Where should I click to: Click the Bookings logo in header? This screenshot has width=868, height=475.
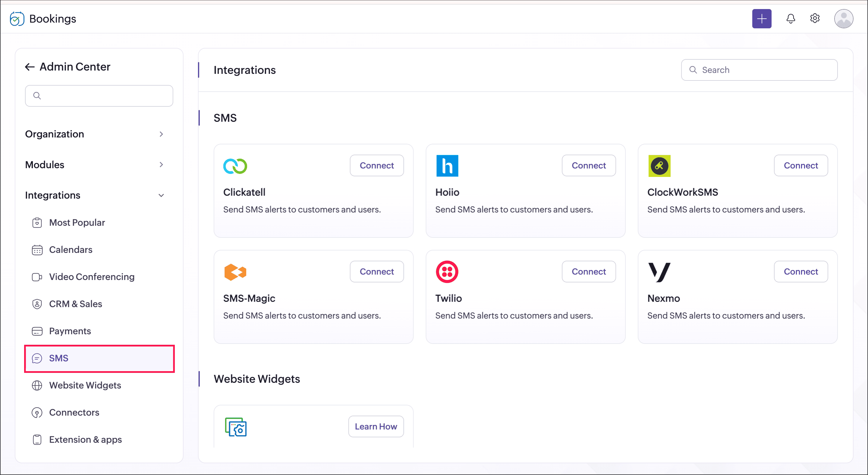click(17, 18)
